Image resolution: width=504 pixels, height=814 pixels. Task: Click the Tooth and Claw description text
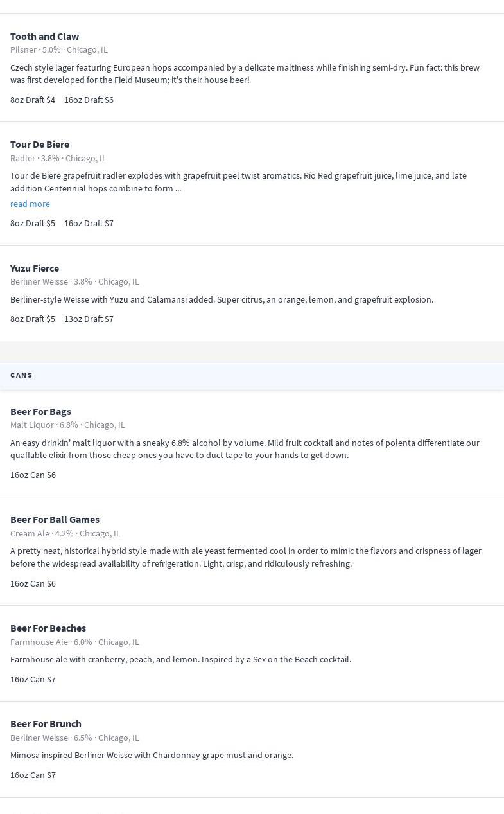tap(245, 73)
